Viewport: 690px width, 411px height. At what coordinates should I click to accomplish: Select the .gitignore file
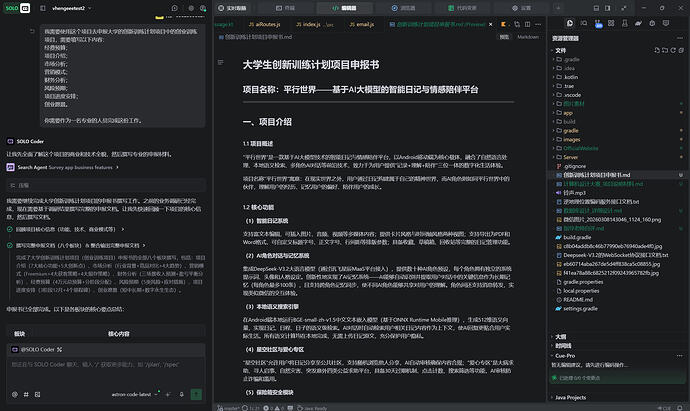point(617,166)
